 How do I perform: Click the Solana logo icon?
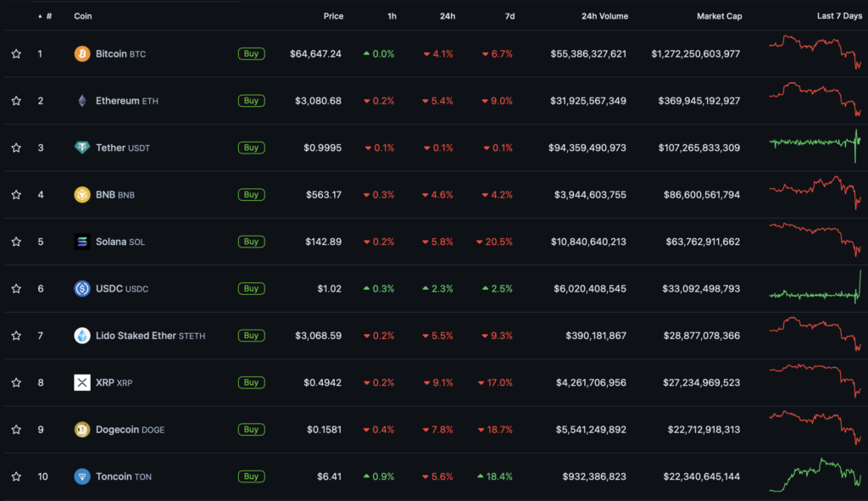tap(82, 242)
